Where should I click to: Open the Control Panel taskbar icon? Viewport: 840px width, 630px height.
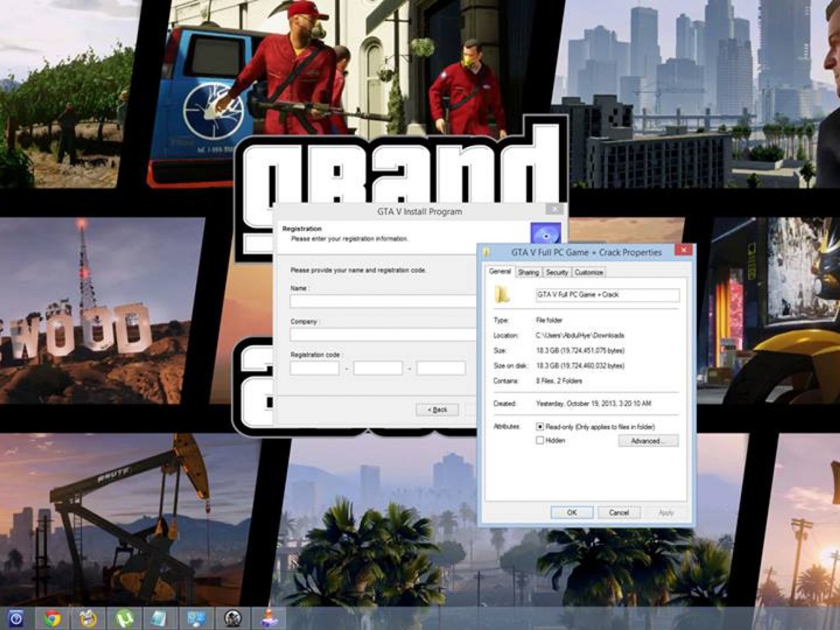tap(196, 619)
